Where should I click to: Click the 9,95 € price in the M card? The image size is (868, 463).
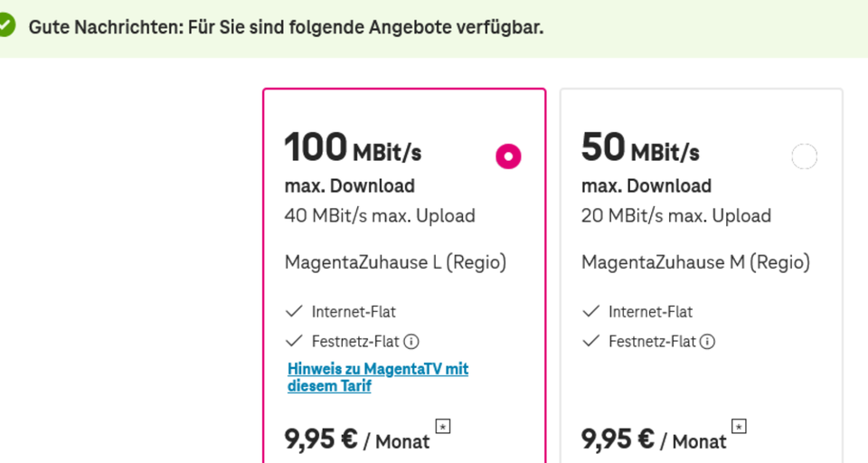tap(618, 439)
